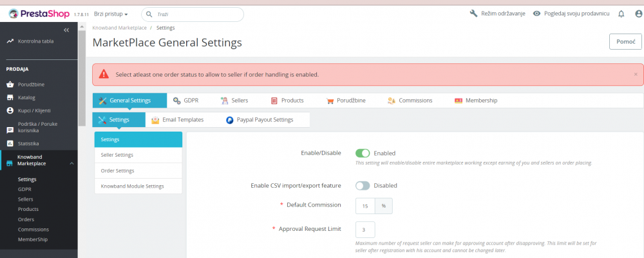
Task: Collapse the Knowband Marketplace sidebar menu
Action: click(71, 164)
